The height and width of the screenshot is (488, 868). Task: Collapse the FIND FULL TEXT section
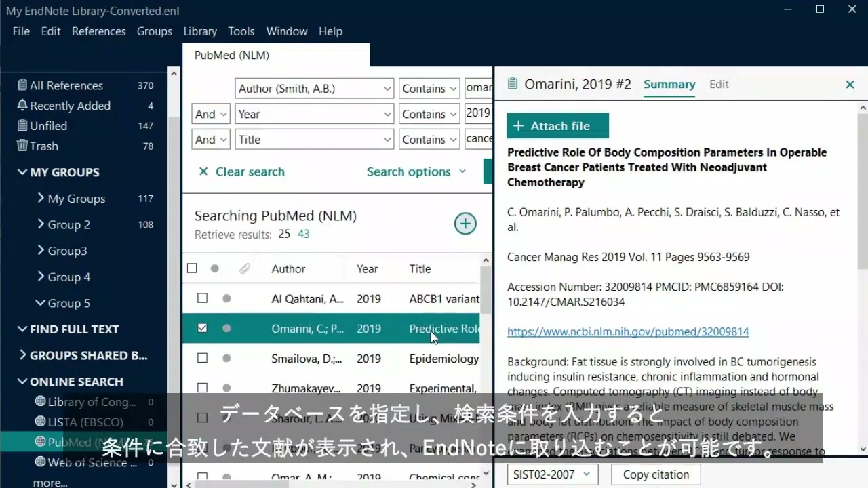[22, 329]
